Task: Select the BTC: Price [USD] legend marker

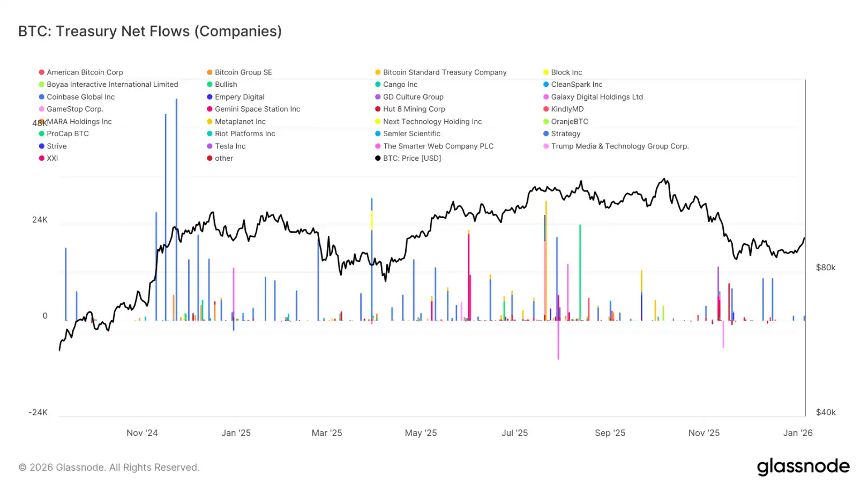Action: [x=378, y=158]
